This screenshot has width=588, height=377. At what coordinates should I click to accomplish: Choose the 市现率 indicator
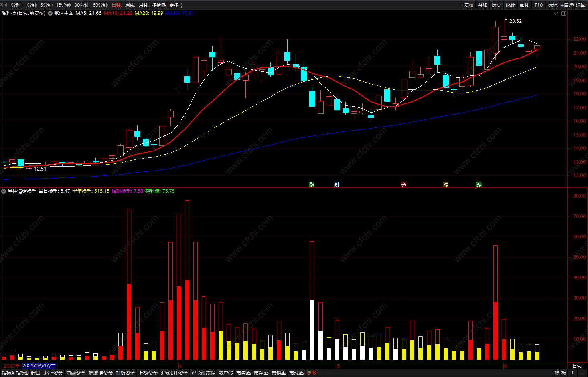[x=296, y=373]
